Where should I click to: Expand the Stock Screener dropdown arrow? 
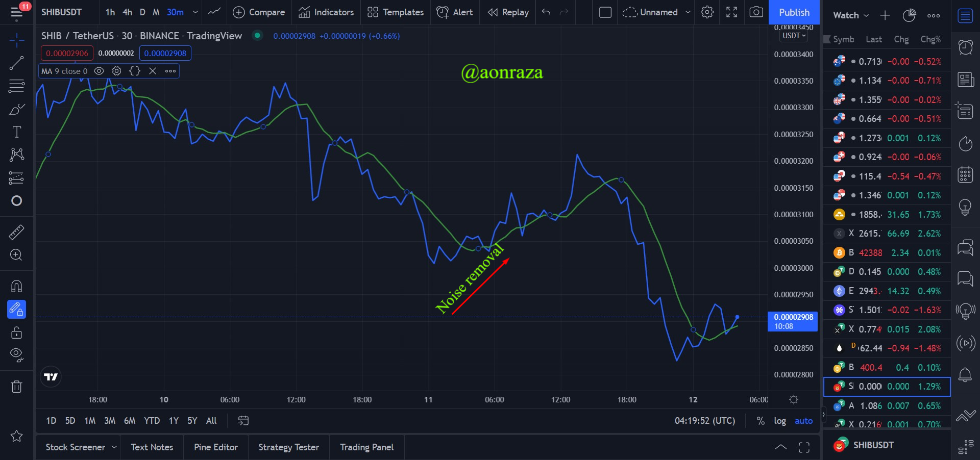[114, 447]
